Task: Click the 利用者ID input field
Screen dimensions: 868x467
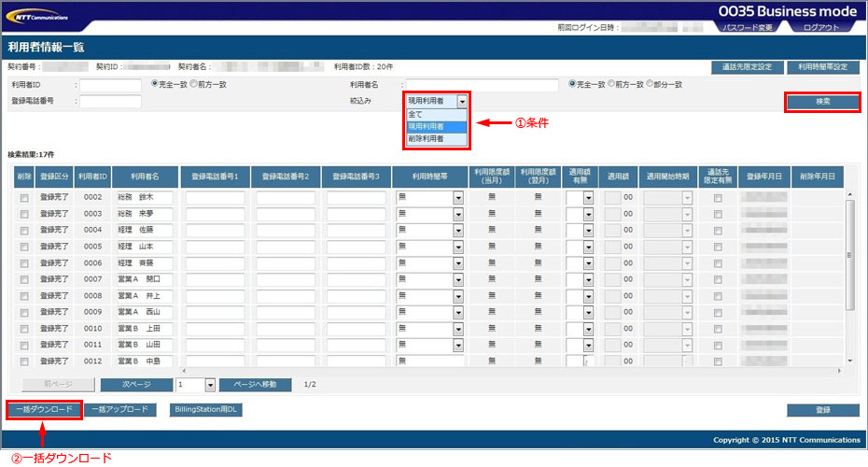Action: point(110,85)
